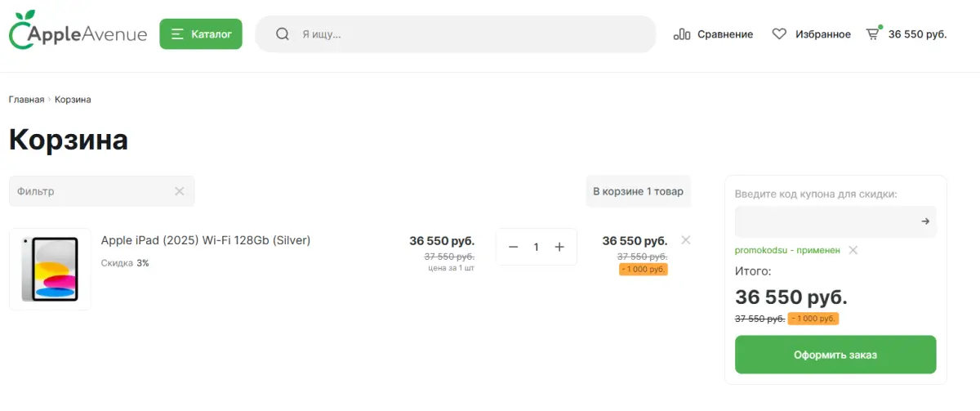The height and width of the screenshot is (411, 980).
Task: Open Избранное heart icon
Action: pos(779,34)
